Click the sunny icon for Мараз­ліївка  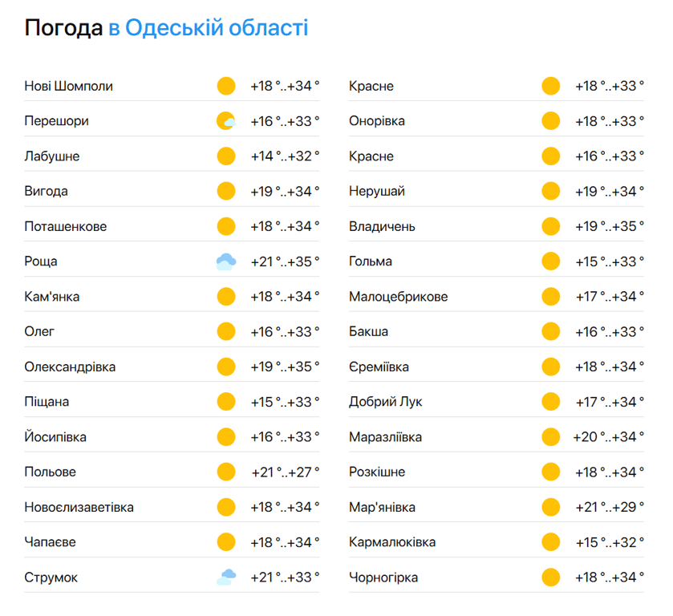coord(551,436)
